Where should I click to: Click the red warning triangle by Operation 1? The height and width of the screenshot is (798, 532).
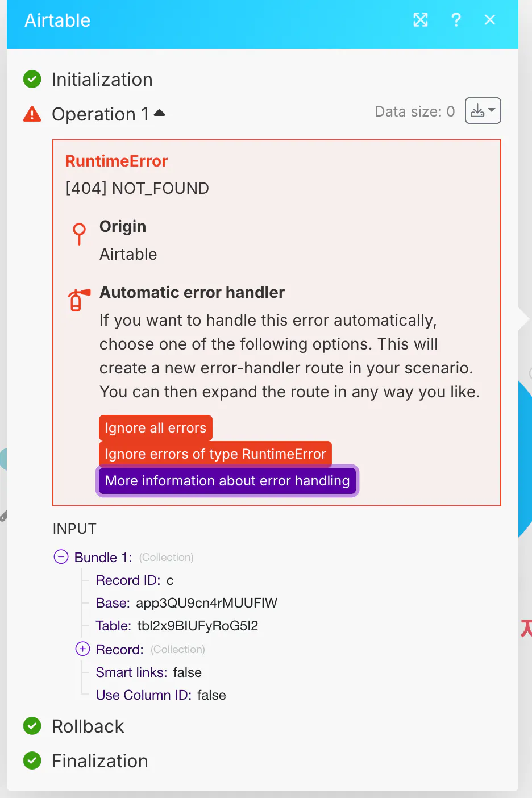[32, 114]
